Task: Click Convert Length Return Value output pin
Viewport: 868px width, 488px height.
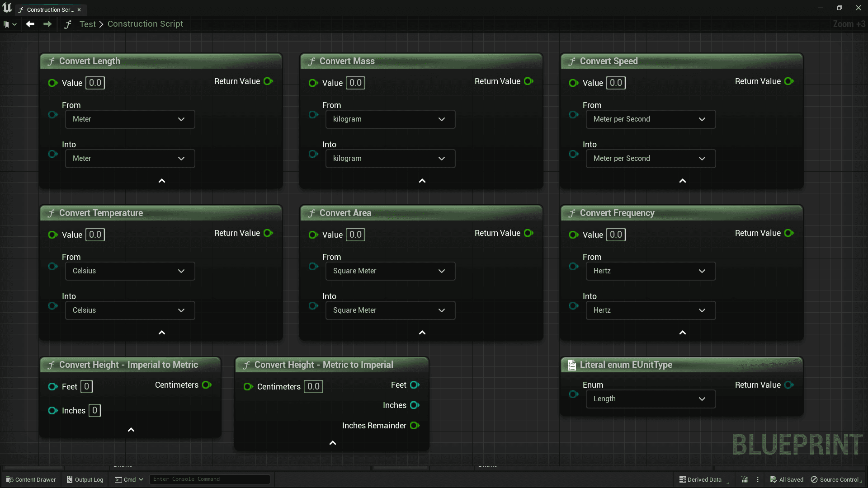Action: point(268,81)
